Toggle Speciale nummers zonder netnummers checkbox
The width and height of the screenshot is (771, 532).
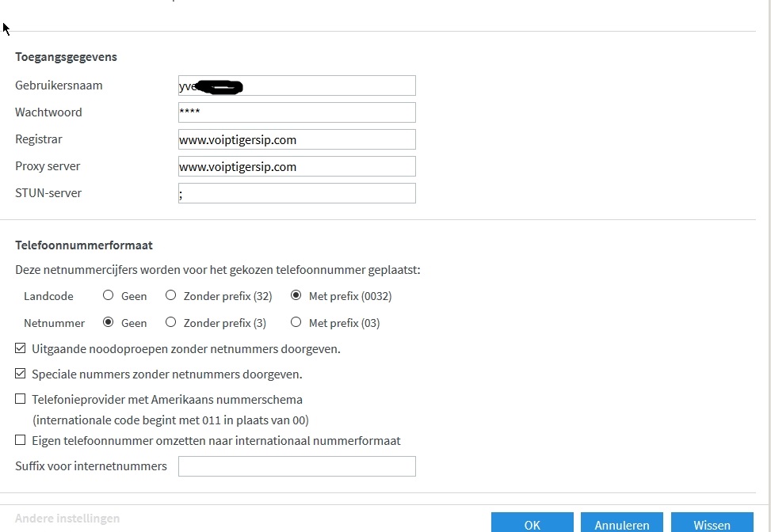(x=21, y=374)
